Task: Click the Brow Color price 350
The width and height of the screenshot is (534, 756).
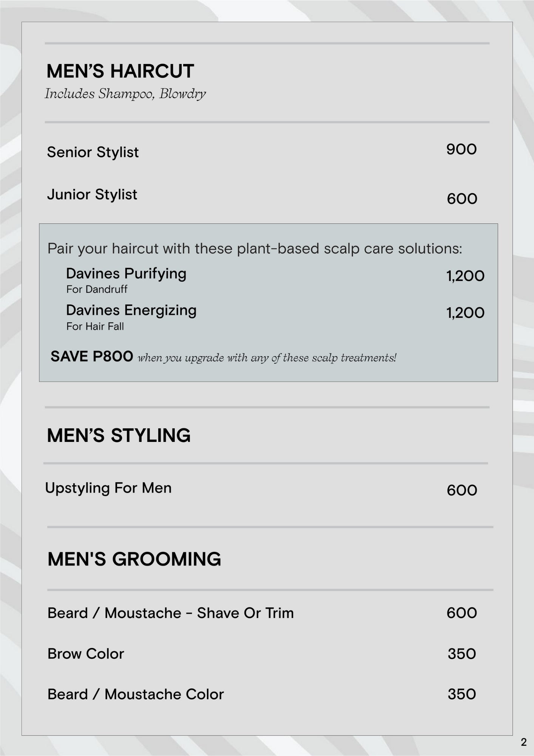Action: (461, 654)
